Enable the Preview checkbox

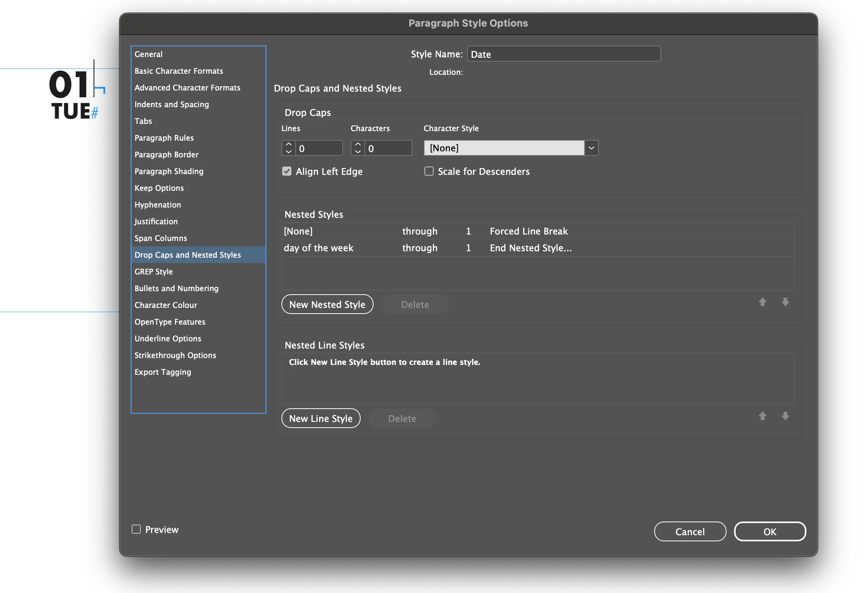tap(136, 529)
